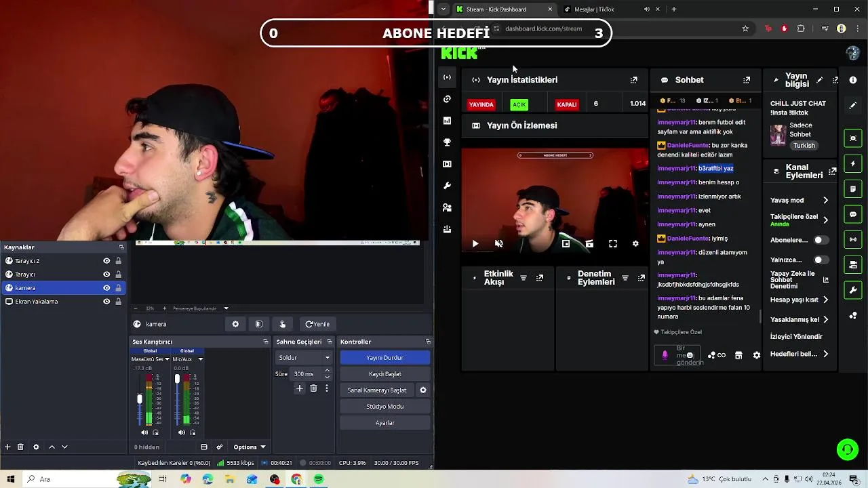This screenshot has width=868, height=488.
Task: Open the transition three-dot properties menu
Action: pyautogui.click(x=326, y=388)
